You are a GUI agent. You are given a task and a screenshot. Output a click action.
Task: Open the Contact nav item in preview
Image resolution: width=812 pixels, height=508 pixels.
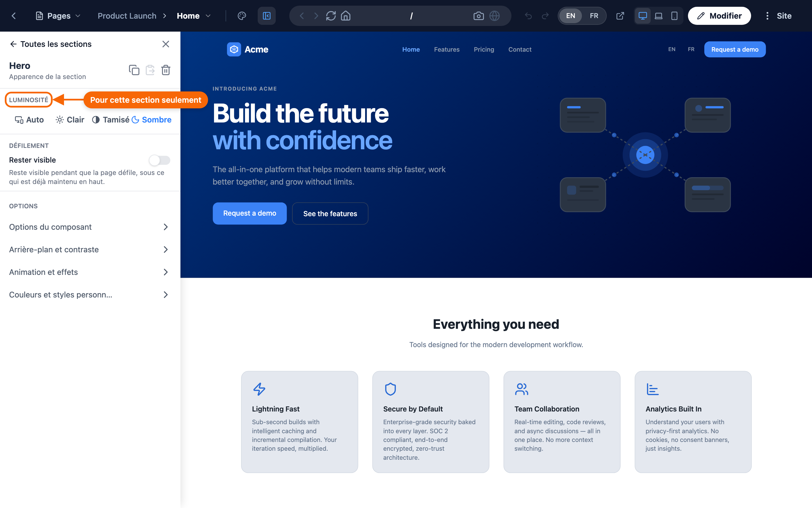(520, 49)
